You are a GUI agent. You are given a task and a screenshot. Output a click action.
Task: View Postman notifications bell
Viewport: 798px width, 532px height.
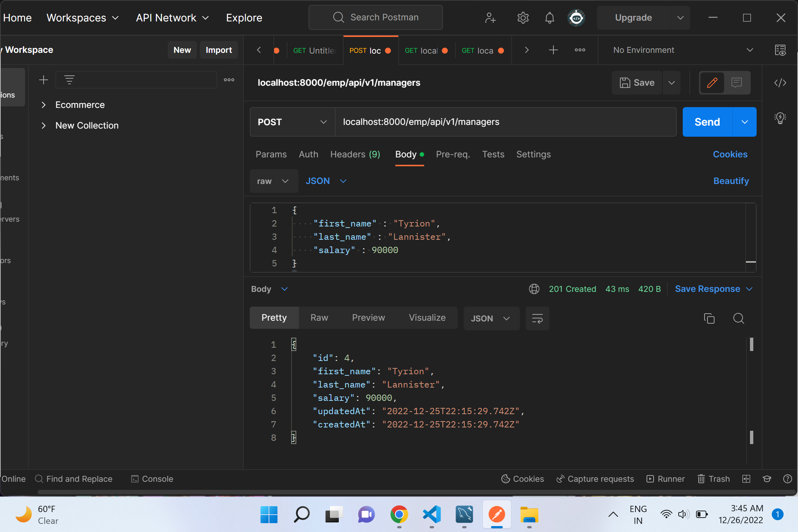[x=549, y=18]
